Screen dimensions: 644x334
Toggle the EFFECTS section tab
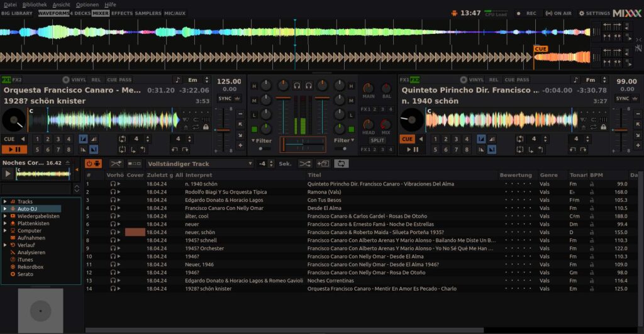coord(122,13)
